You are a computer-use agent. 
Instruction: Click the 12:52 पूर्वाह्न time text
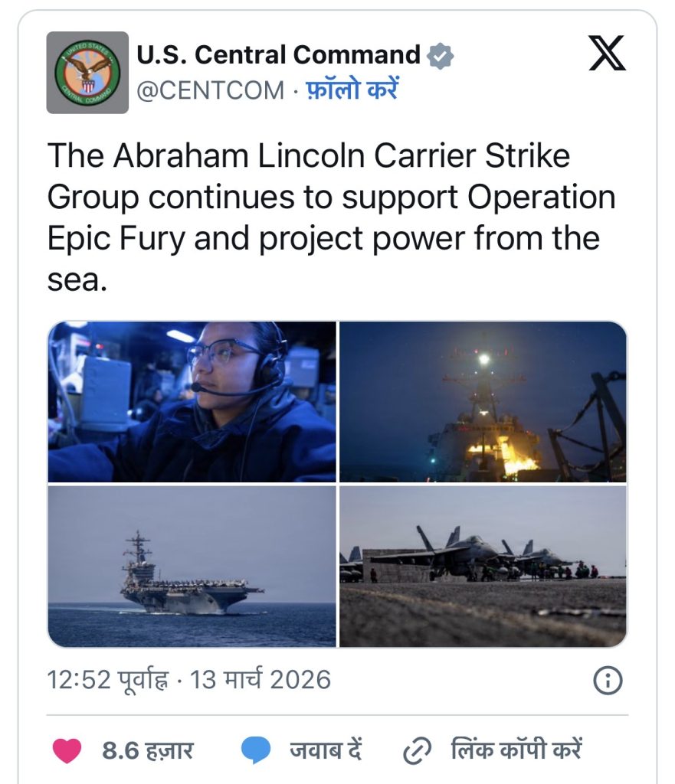tap(107, 680)
